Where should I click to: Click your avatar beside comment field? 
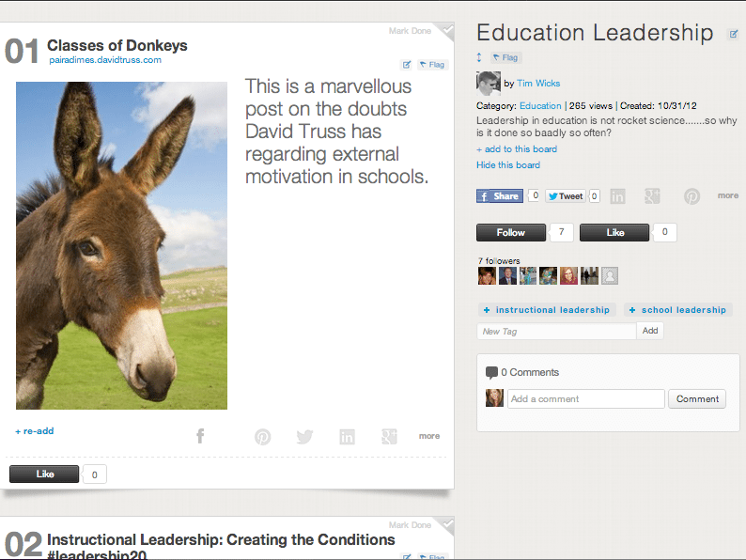tap(494, 397)
